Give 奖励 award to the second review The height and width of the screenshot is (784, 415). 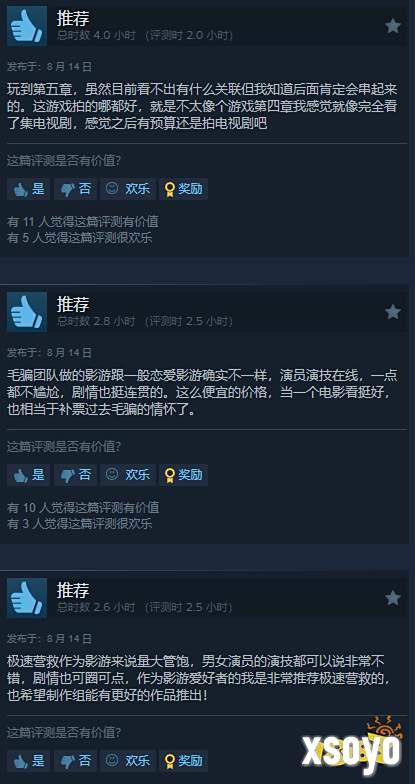coord(183,475)
